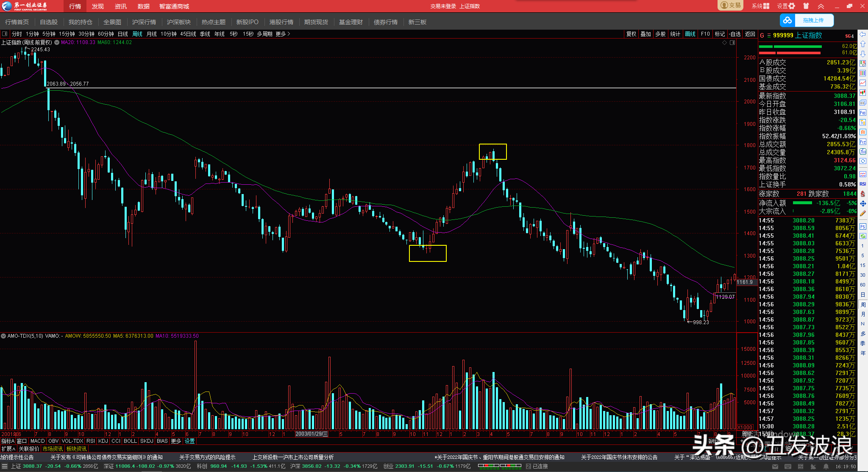
Task: Click the 交易 trading login button
Action: (x=730, y=6)
